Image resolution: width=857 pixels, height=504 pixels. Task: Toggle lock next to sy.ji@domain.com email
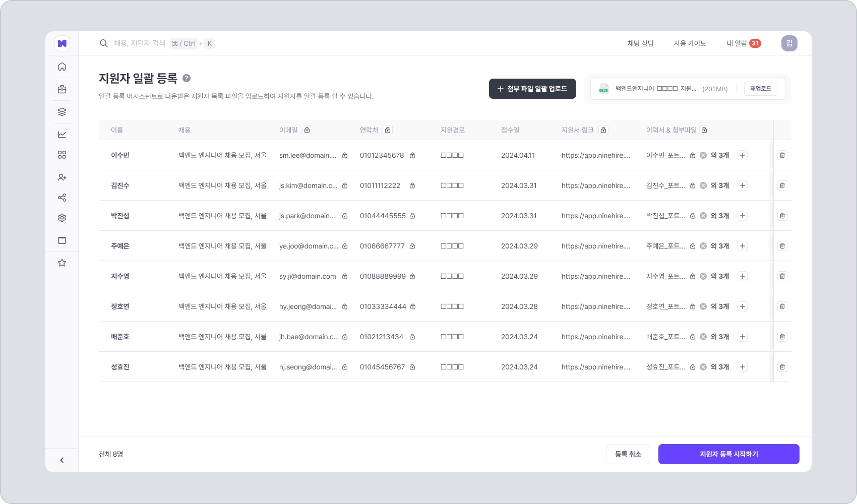tap(345, 276)
